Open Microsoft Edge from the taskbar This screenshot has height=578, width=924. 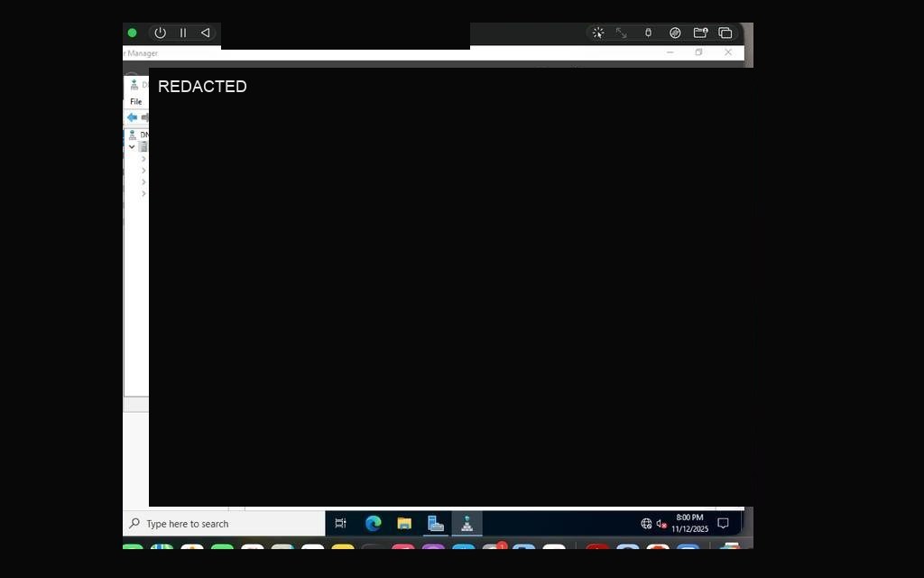point(373,523)
